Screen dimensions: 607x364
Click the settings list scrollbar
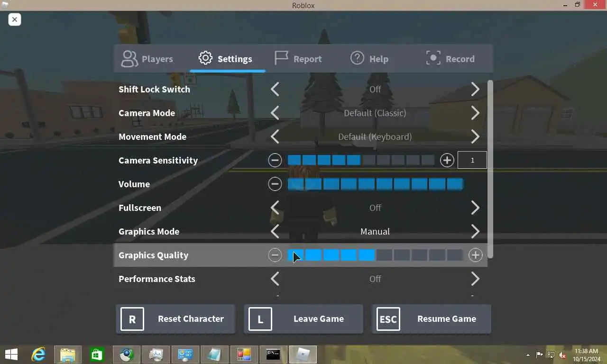tap(490, 169)
